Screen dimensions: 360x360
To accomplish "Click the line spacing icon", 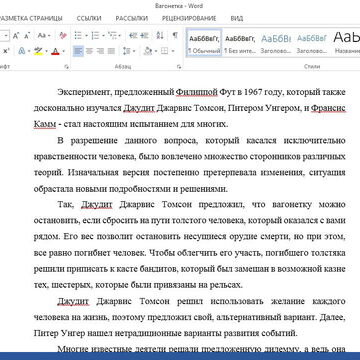I will 127,51.
